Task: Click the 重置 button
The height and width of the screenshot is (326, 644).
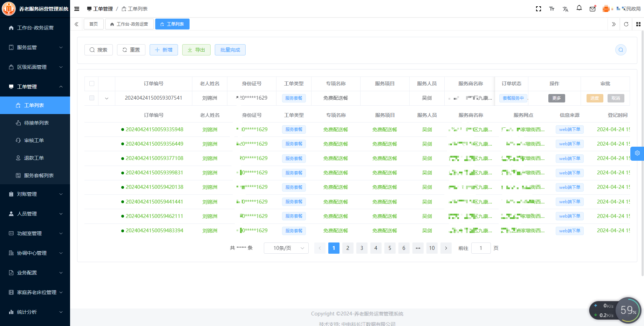Action: 131,50
